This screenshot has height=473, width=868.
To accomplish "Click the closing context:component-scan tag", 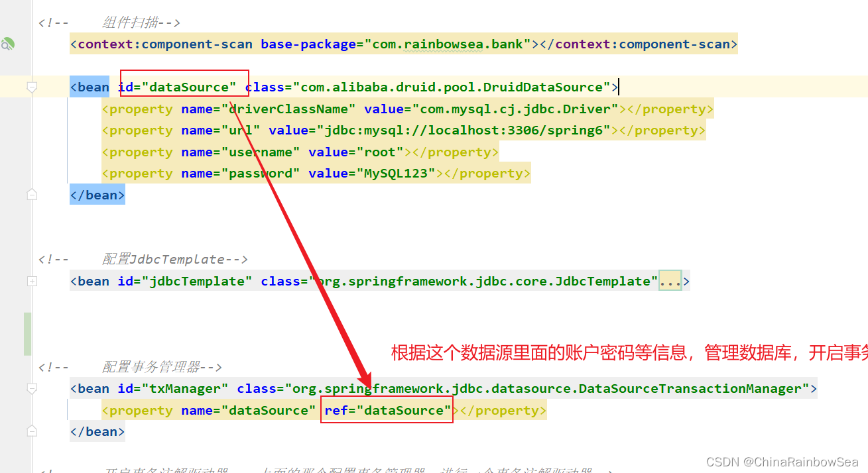I will (x=639, y=44).
